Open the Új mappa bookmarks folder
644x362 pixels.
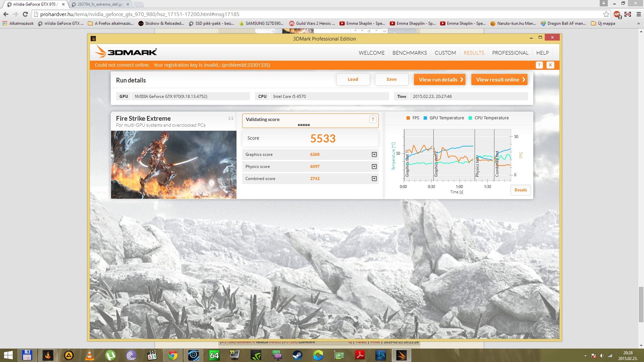coord(603,23)
